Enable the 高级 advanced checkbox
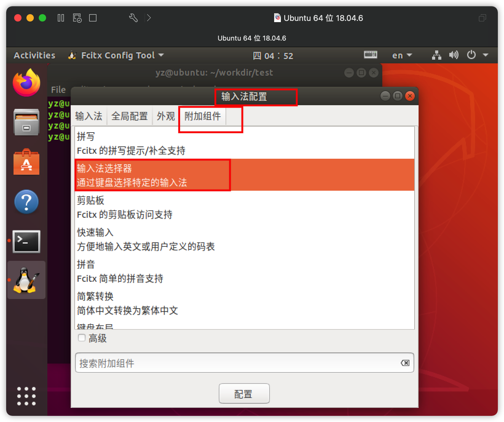 coord(82,338)
